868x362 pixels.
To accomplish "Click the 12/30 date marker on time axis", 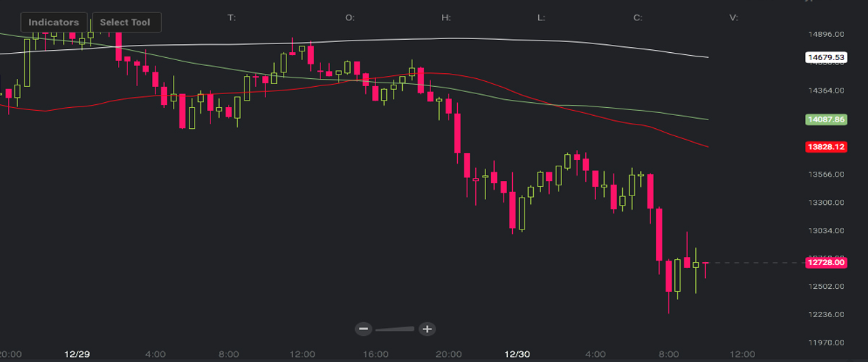I will point(517,354).
